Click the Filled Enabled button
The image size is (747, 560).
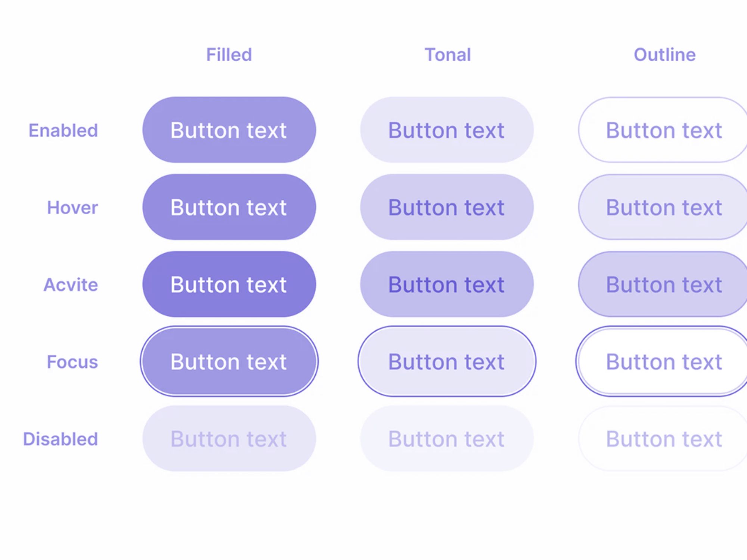pyautogui.click(x=229, y=130)
